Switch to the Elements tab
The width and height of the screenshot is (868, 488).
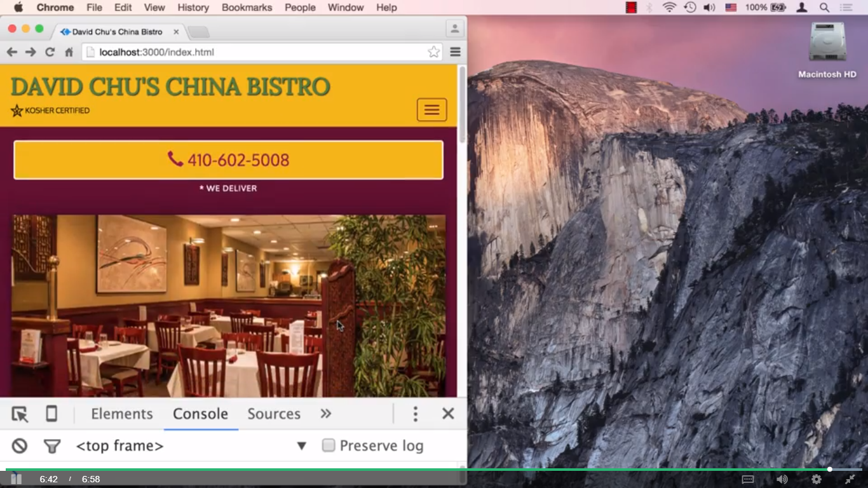click(x=122, y=414)
